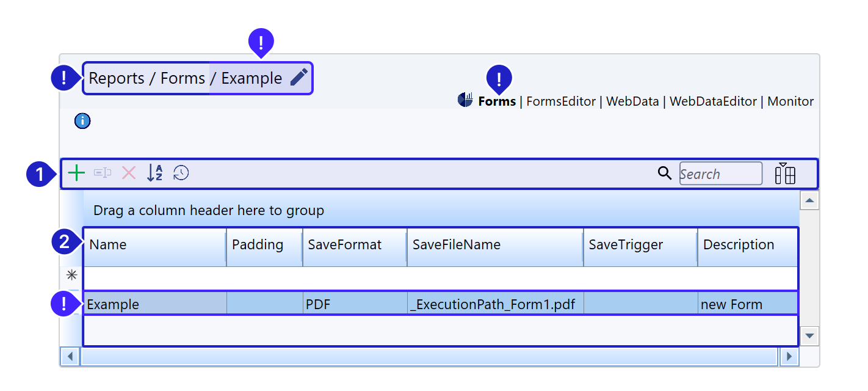Viewport: 868px width, 391px height.
Task: Select the 'new Form' description cell
Action: (x=748, y=304)
